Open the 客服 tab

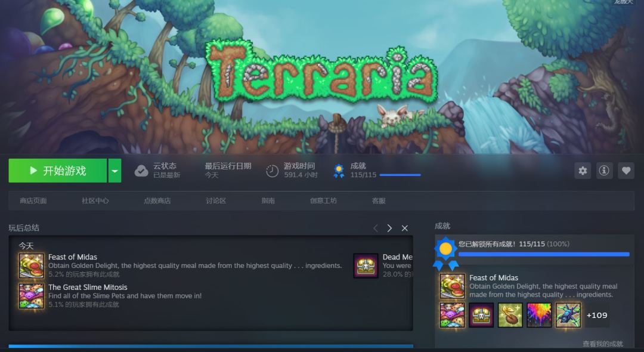point(379,201)
